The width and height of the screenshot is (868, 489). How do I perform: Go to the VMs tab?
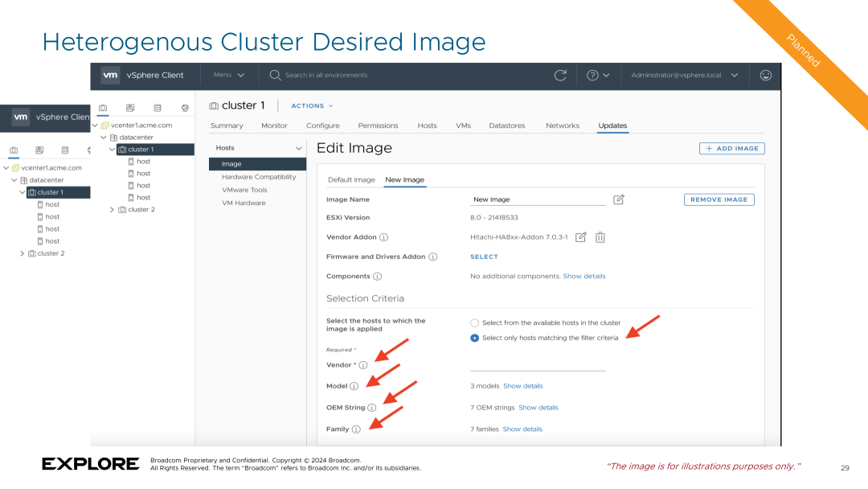tap(464, 125)
